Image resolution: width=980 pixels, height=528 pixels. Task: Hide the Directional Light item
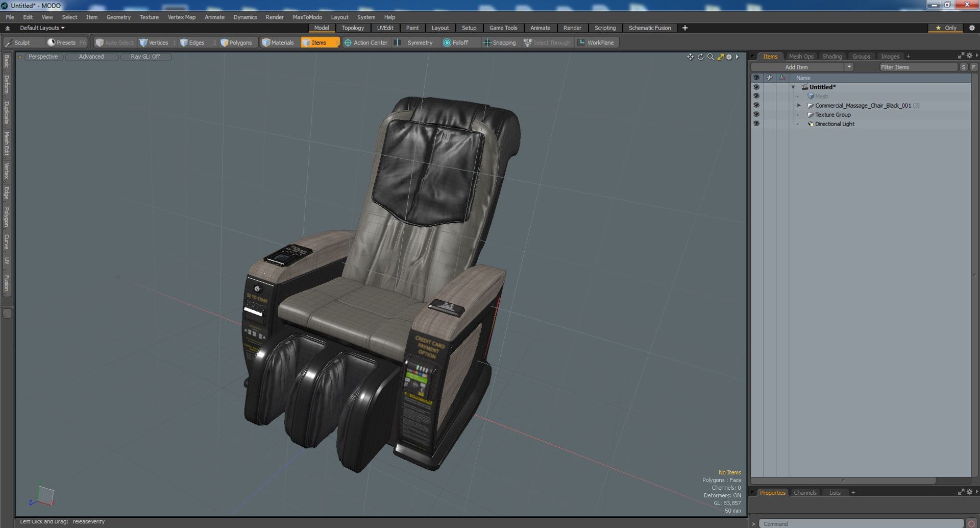(756, 124)
